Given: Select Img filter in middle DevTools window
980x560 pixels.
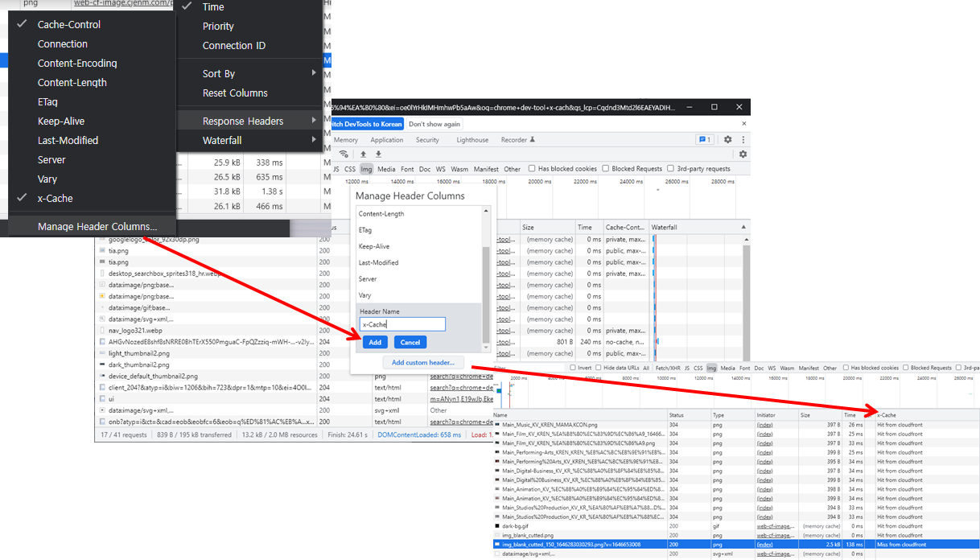Looking at the screenshot, I should 366,169.
